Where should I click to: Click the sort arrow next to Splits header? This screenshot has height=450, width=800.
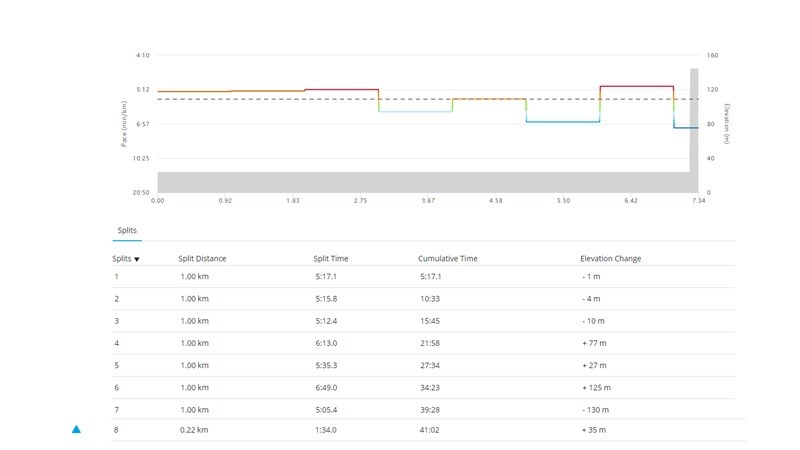(x=137, y=259)
